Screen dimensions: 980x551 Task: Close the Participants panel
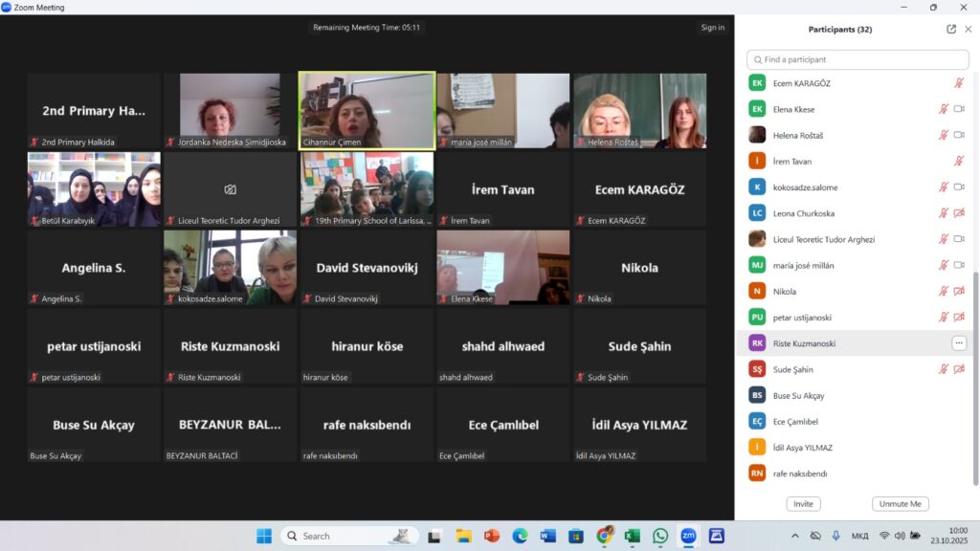coord(968,29)
